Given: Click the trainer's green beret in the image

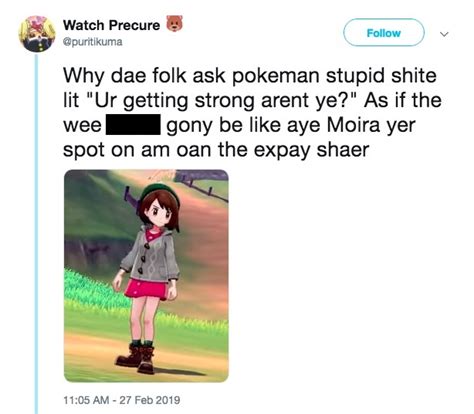Looking at the screenshot, I should pos(160,192).
